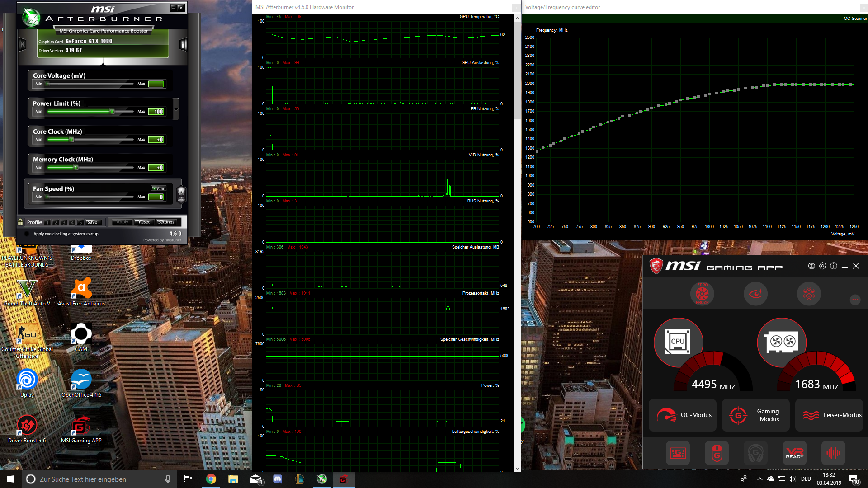
Task: Switch to OC-Modus
Action: (683, 415)
